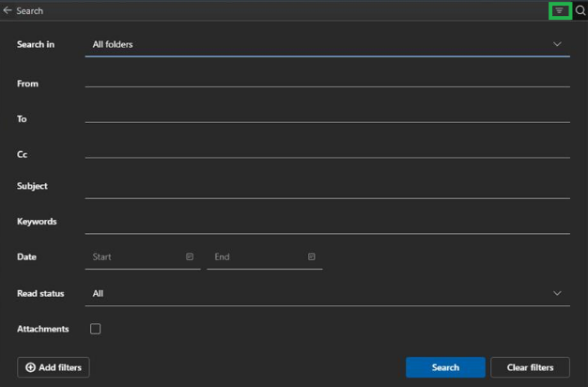Click the Add filters button
Screen dimensions: 588x387
click(x=54, y=367)
